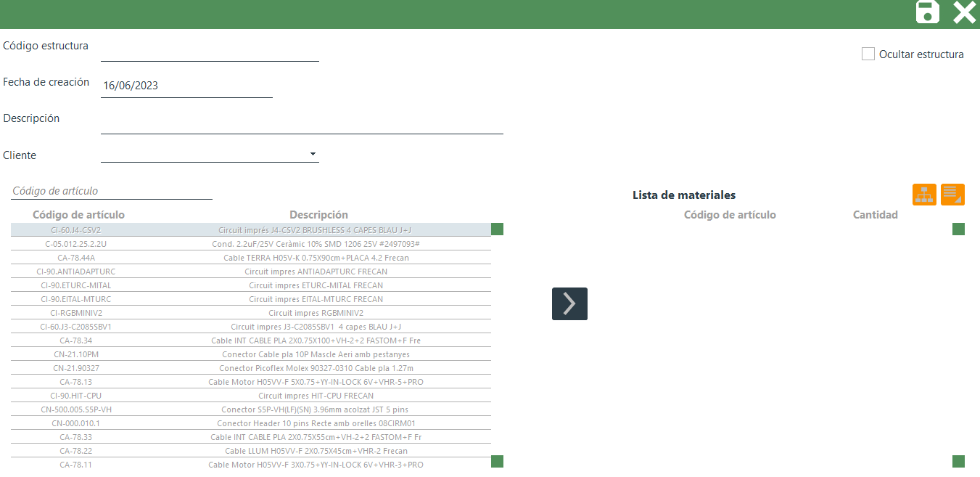Click top green square of article list
The height and width of the screenshot is (477, 980).
[x=497, y=229]
